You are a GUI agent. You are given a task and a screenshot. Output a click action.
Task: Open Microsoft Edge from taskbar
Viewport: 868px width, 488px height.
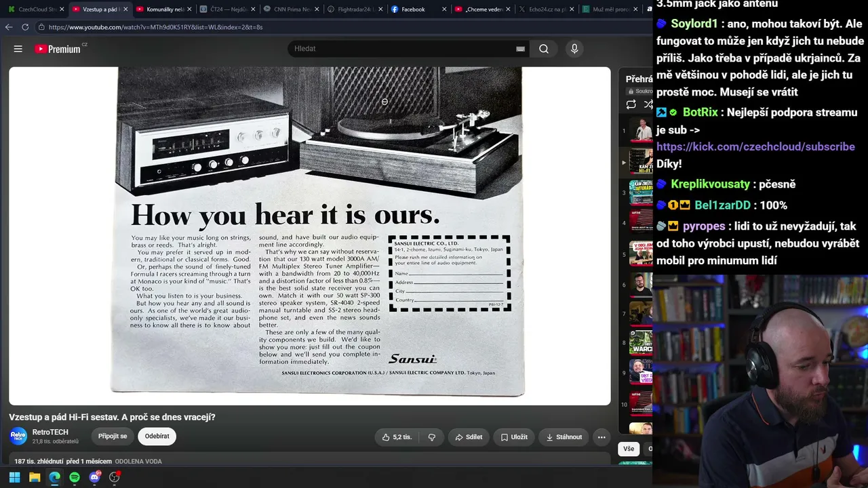pos(54,477)
